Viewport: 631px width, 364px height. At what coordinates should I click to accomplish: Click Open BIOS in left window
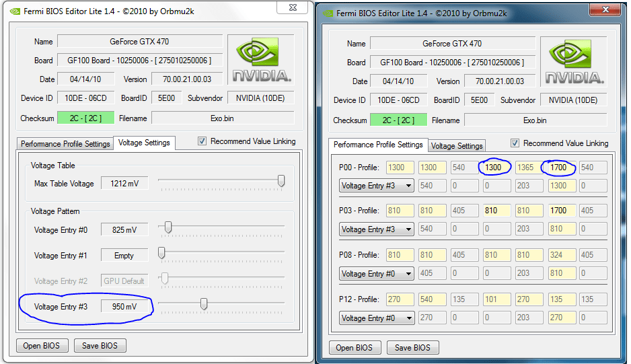42,346
